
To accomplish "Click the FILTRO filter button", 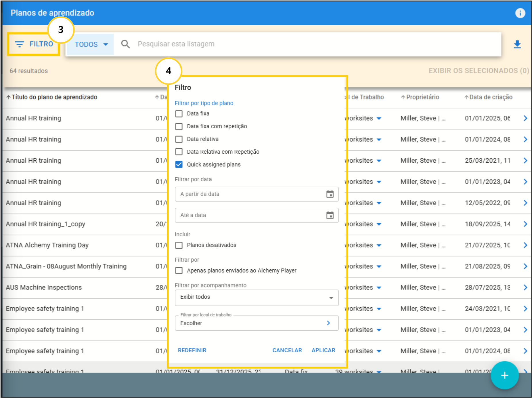I will 34,44.
